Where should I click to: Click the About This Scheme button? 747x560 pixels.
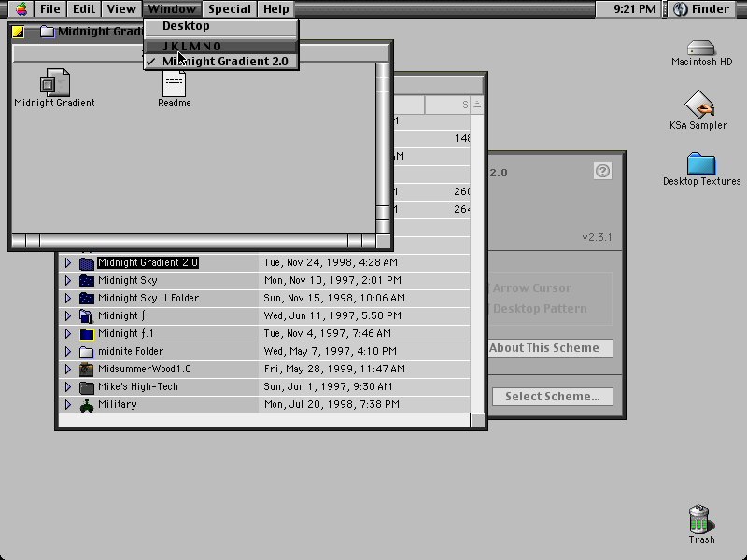(550, 348)
